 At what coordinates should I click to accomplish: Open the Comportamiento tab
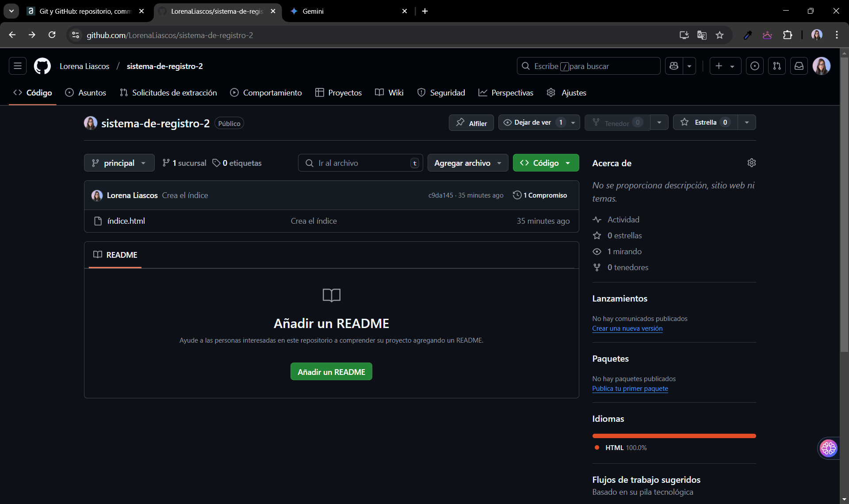(x=266, y=92)
